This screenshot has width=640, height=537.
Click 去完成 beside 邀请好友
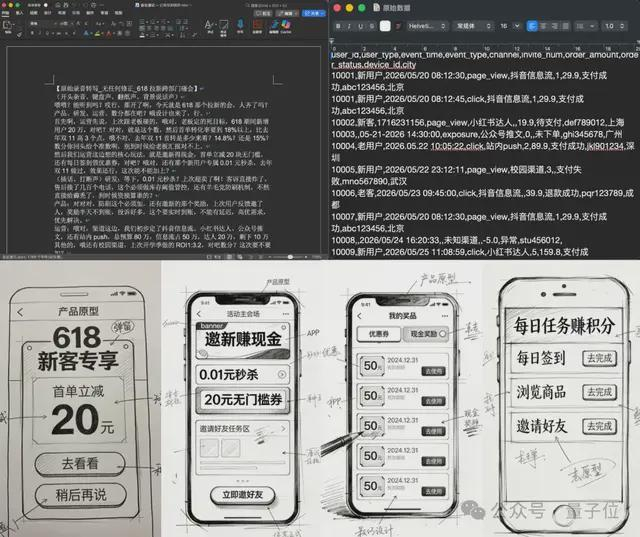pos(599,426)
